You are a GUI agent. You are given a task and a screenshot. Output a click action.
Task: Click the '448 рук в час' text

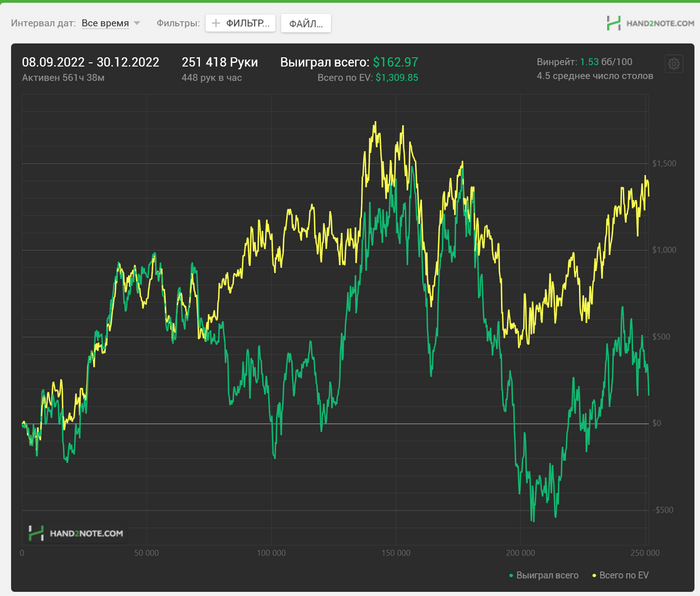(212, 78)
